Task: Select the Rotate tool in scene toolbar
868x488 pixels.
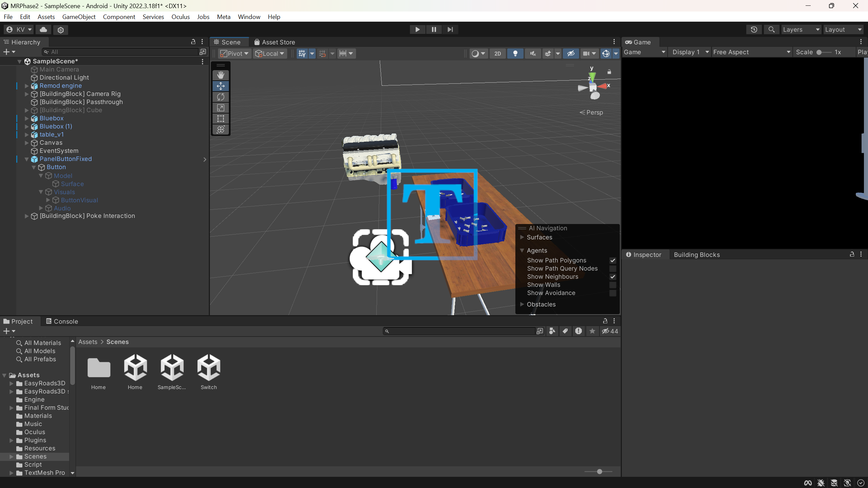Action: [x=221, y=97]
